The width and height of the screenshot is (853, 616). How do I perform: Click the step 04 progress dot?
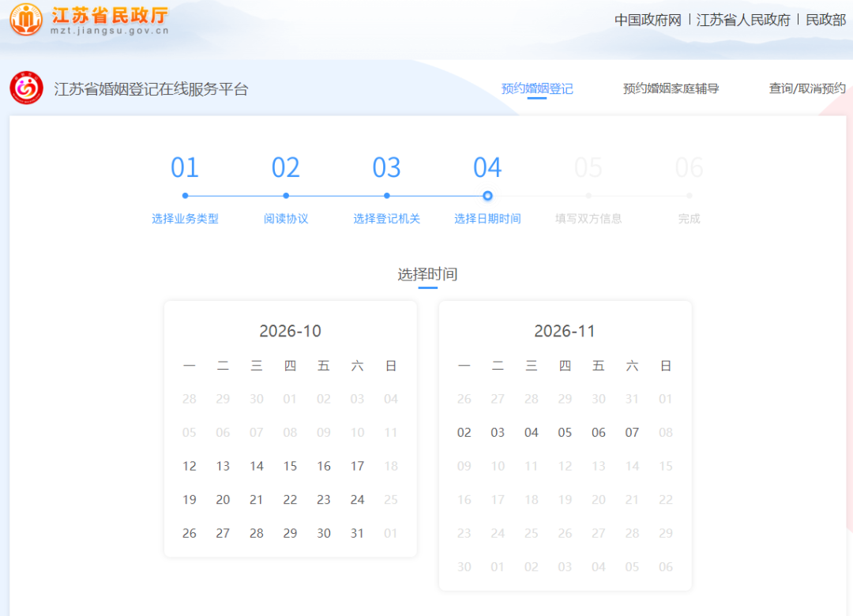pos(487,196)
